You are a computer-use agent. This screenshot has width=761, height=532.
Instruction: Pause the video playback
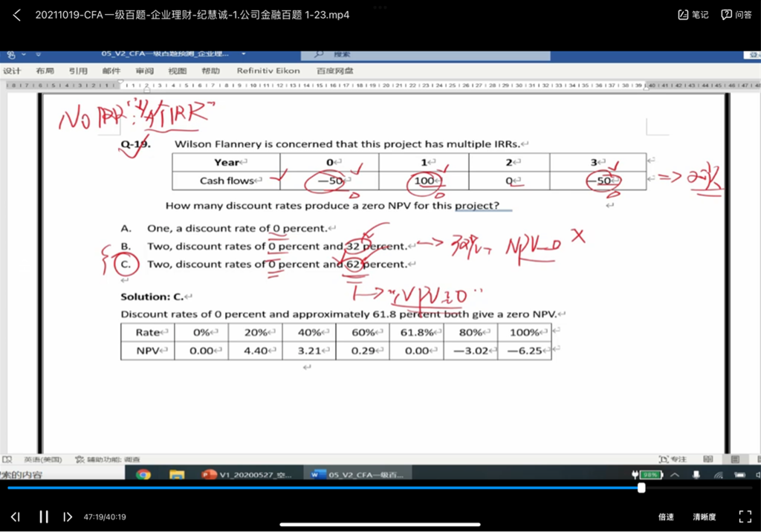tap(44, 517)
